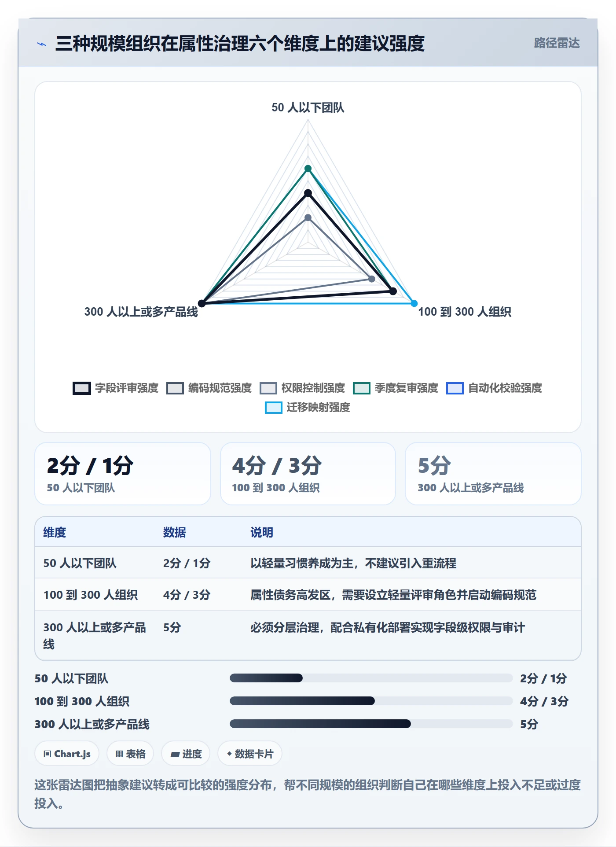Image resolution: width=616 pixels, height=847 pixels.
Task: Toggle 迁移映射强度 legend dataset
Action: 308,407
